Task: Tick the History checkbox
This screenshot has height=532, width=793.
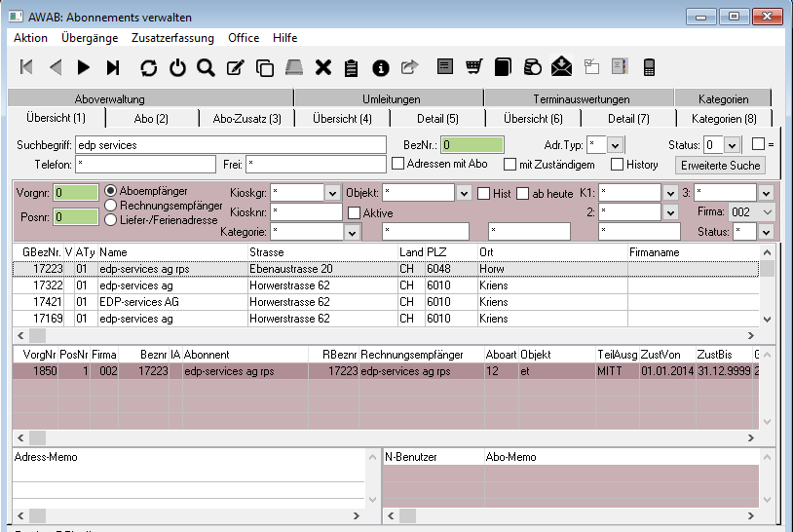Action: (617, 165)
